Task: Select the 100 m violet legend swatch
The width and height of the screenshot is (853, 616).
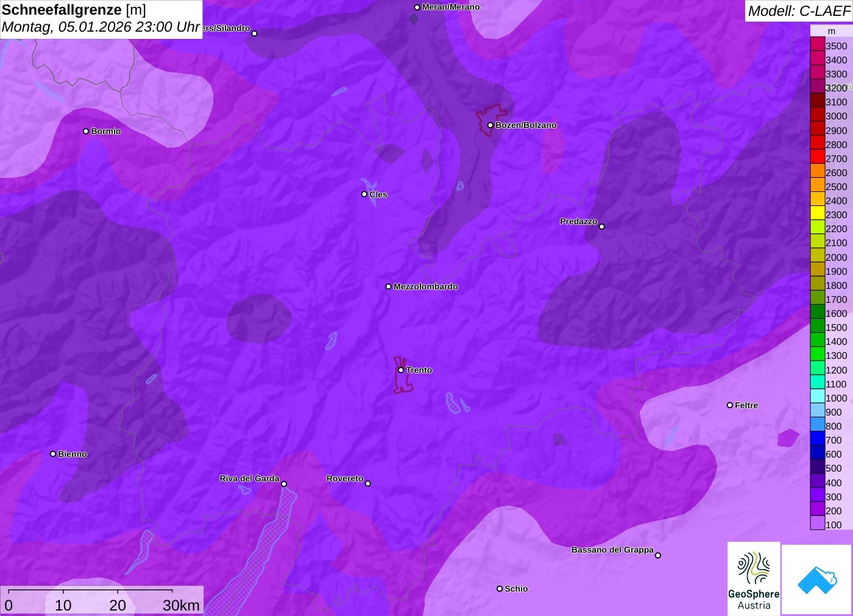Action: pos(818,523)
